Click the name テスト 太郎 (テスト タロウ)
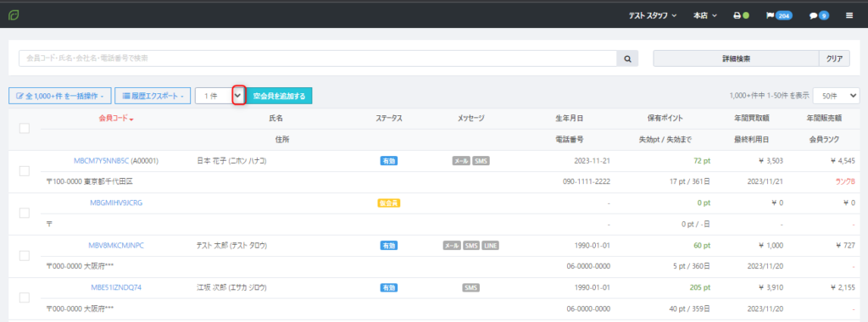 pyautogui.click(x=231, y=245)
